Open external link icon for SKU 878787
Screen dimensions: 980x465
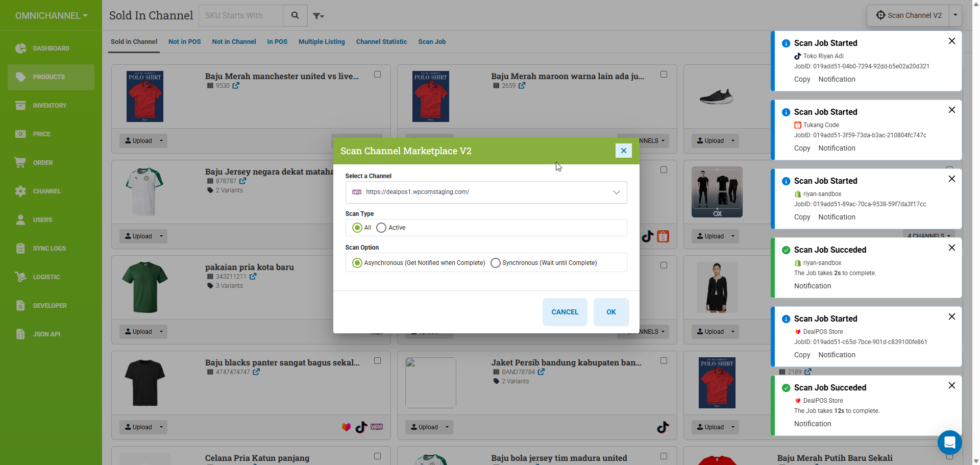(x=243, y=181)
